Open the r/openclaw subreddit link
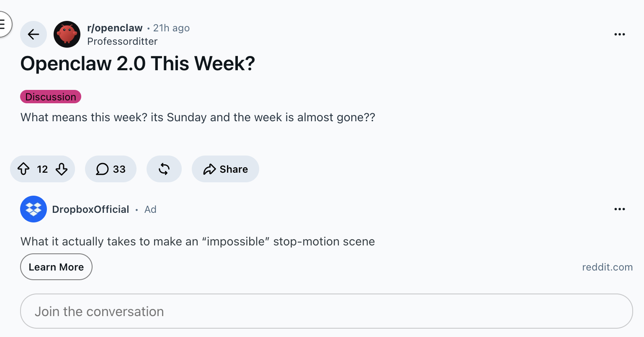 (115, 28)
